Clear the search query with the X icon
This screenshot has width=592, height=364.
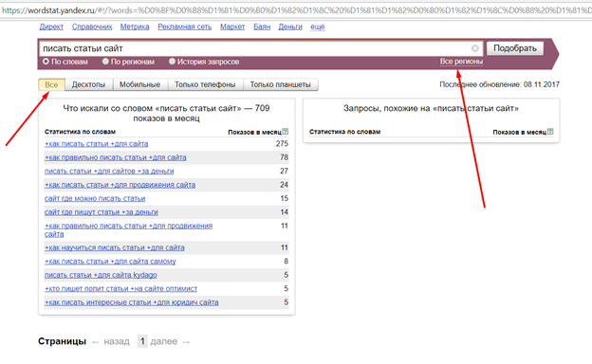475,48
